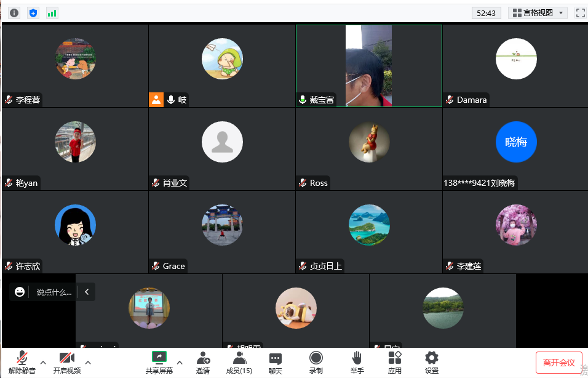This screenshot has width=588, height=378.
Task: Start recording with 录制
Action: pos(316,363)
